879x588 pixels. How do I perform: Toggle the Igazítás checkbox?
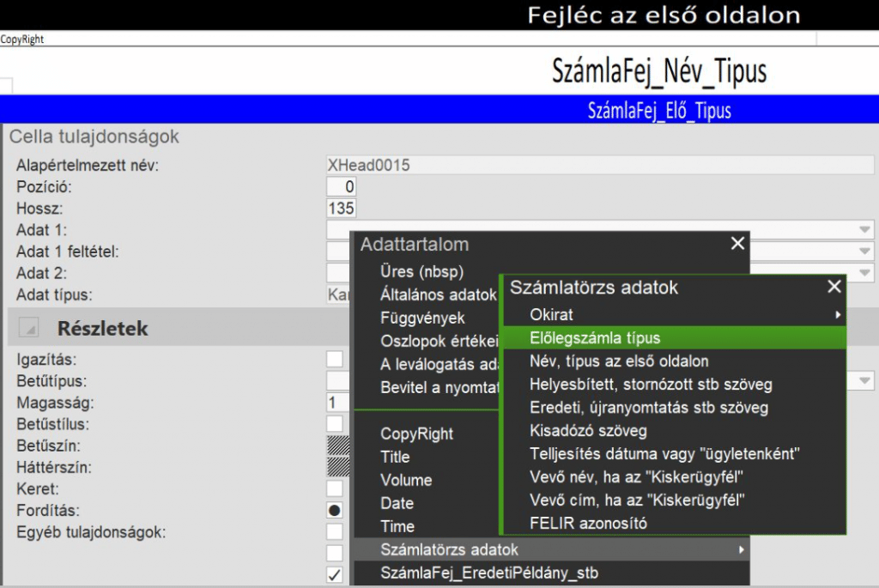point(335,359)
